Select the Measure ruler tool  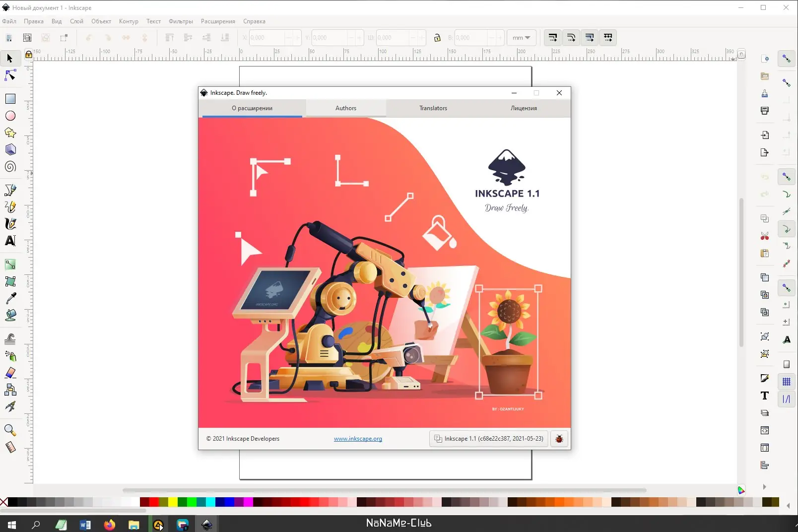(10, 447)
